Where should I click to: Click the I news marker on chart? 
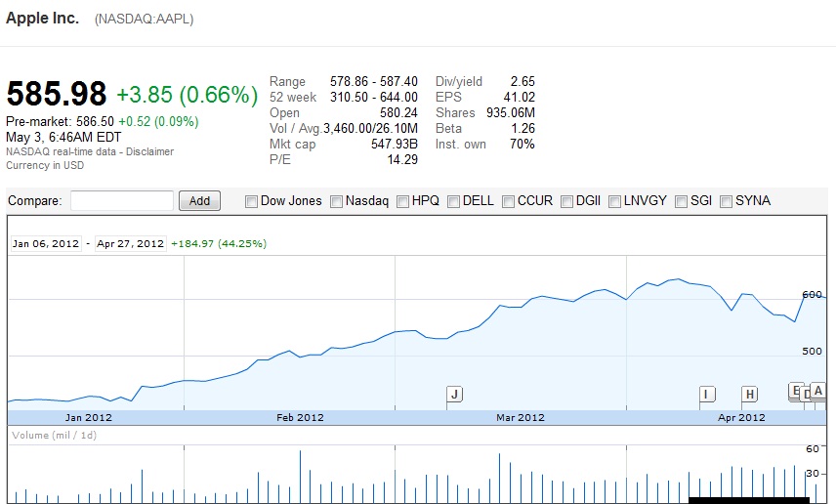click(x=707, y=394)
